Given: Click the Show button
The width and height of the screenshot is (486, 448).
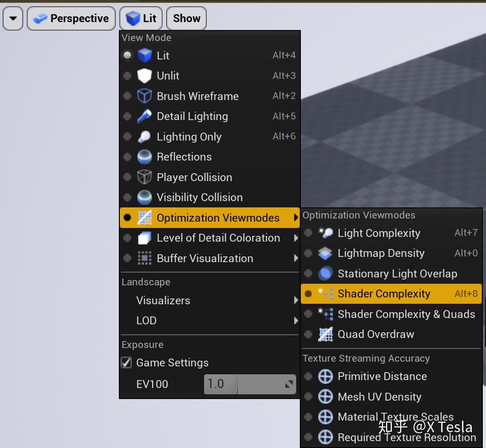Looking at the screenshot, I should pos(186,18).
